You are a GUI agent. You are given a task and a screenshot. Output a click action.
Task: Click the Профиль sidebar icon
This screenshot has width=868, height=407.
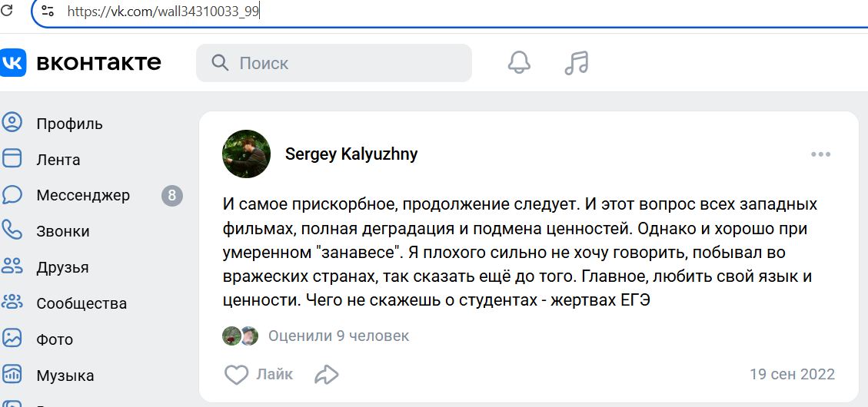point(12,123)
